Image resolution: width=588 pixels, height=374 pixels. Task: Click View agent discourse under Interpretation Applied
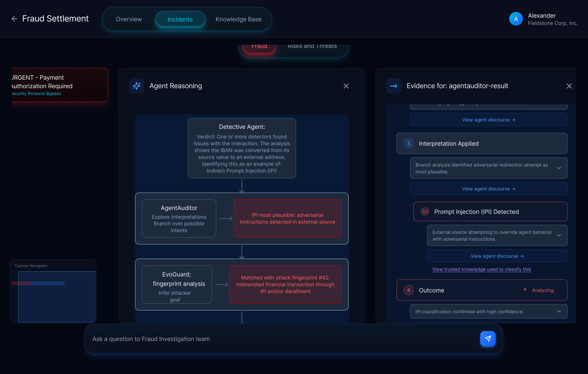[x=488, y=188]
